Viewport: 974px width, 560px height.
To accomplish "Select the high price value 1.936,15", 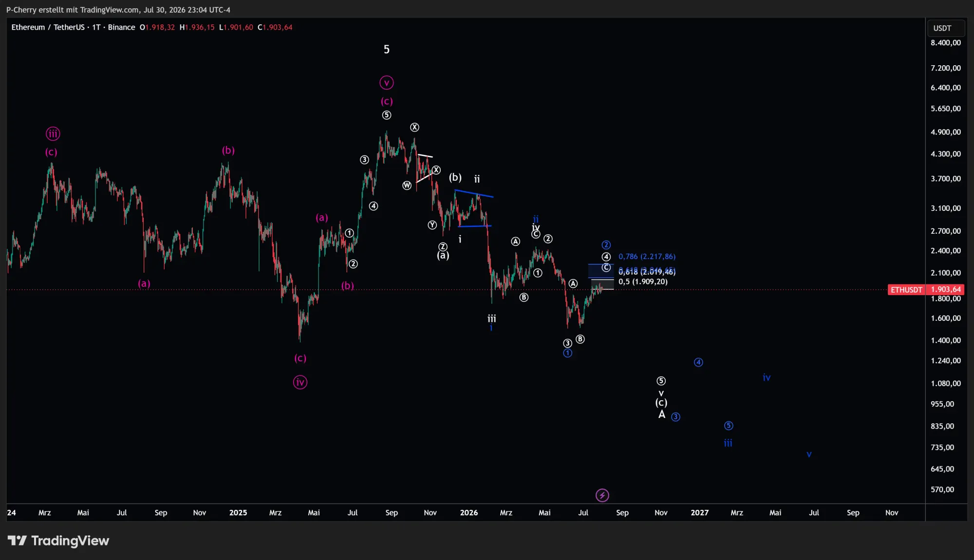I will coord(200,27).
